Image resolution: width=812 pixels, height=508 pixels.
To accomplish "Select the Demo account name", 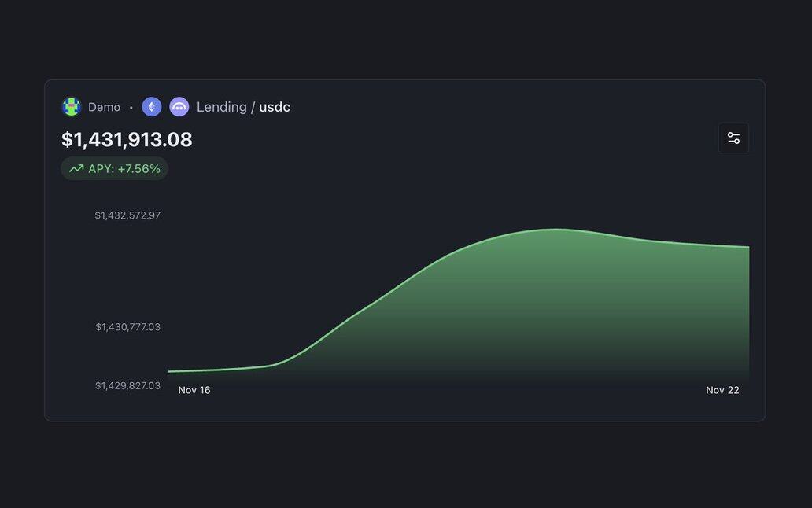I will pos(104,107).
